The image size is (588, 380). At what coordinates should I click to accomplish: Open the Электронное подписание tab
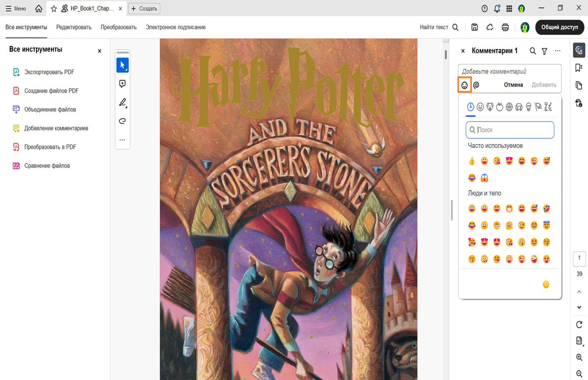(x=176, y=27)
